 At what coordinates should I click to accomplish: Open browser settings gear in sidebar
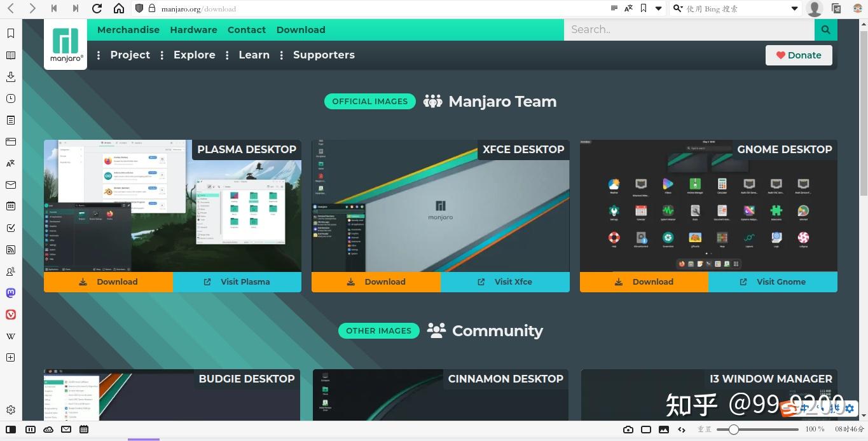tap(11, 410)
